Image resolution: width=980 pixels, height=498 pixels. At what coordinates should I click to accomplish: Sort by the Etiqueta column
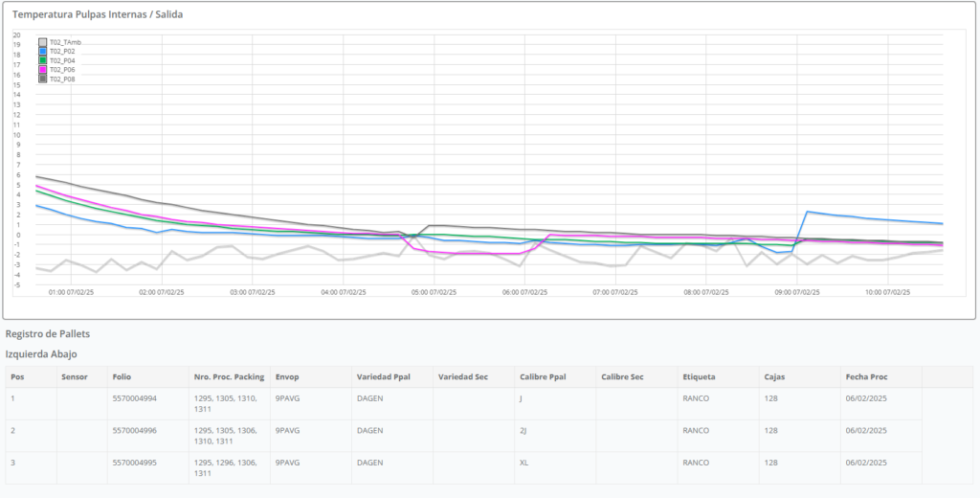point(699,376)
